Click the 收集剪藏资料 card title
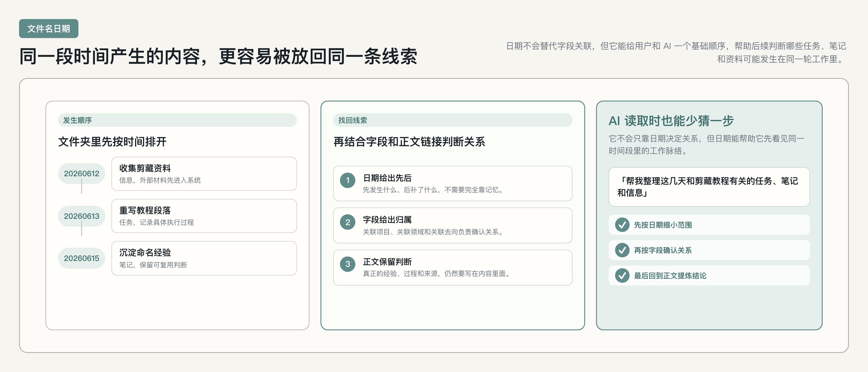The width and height of the screenshot is (868, 372). tap(145, 168)
